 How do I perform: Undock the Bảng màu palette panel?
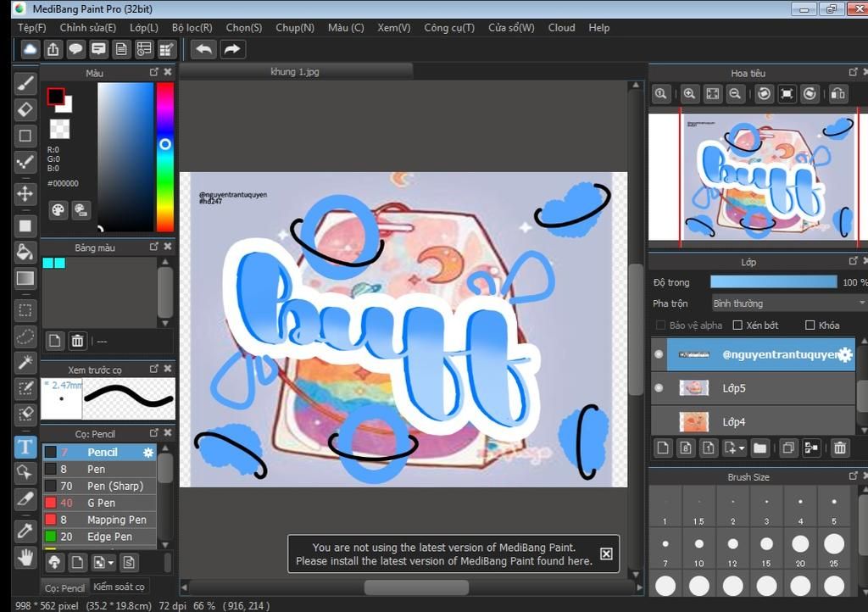coord(154,247)
